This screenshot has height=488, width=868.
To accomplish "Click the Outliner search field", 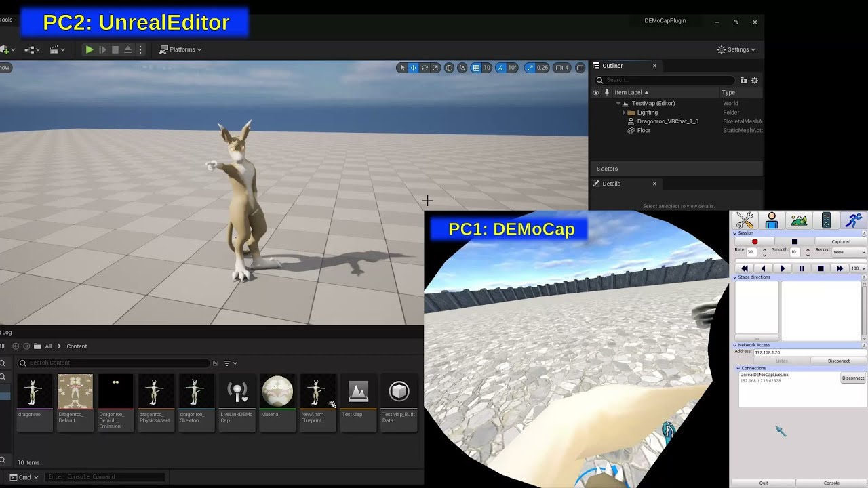I will point(665,80).
